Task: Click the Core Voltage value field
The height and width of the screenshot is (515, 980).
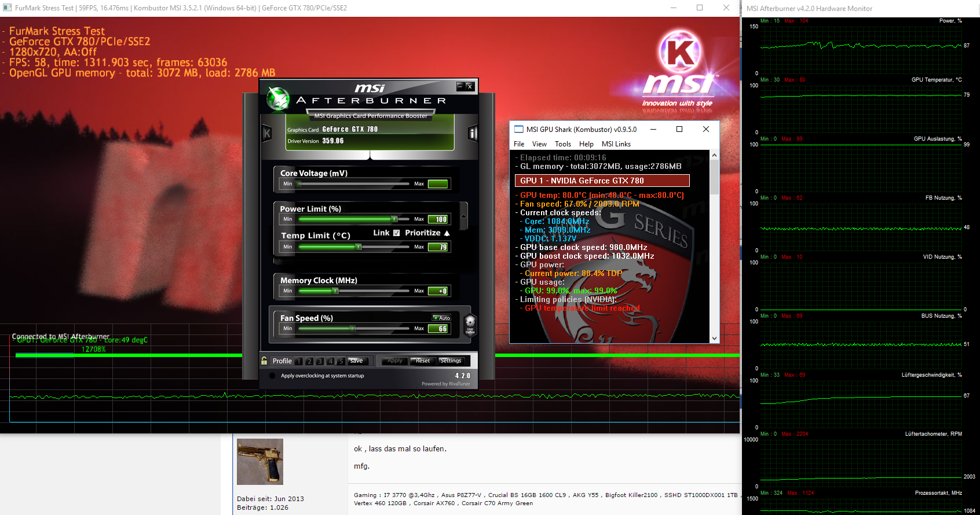Action: (438, 184)
